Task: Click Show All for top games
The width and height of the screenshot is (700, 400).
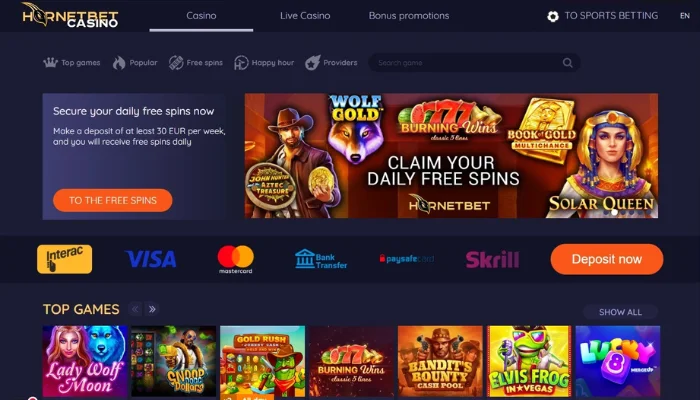Action: pos(620,312)
